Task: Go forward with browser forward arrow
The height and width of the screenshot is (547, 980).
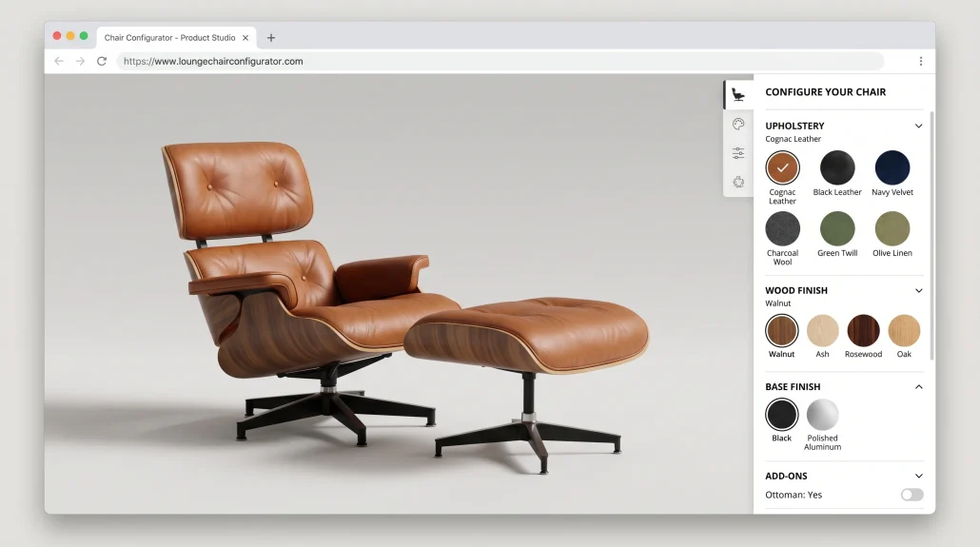Action: click(x=80, y=61)
